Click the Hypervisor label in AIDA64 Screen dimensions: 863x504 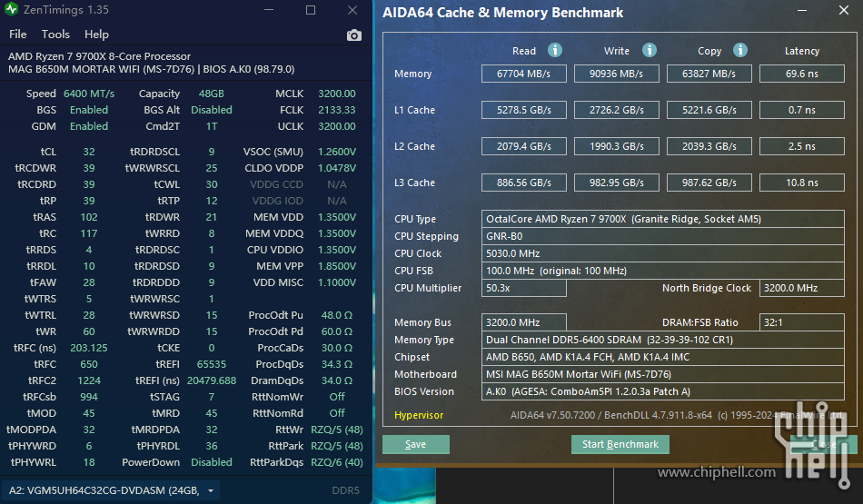pos(419,415)
